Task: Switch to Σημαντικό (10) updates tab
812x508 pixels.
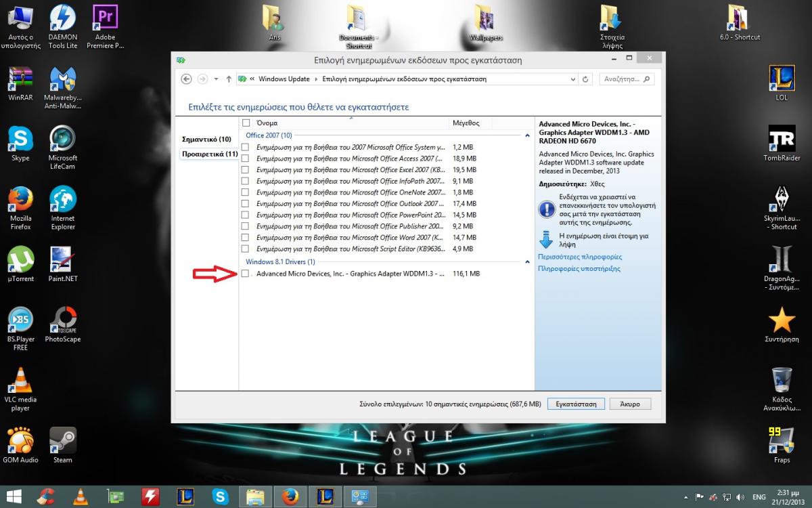Action: tap(206, 139)
